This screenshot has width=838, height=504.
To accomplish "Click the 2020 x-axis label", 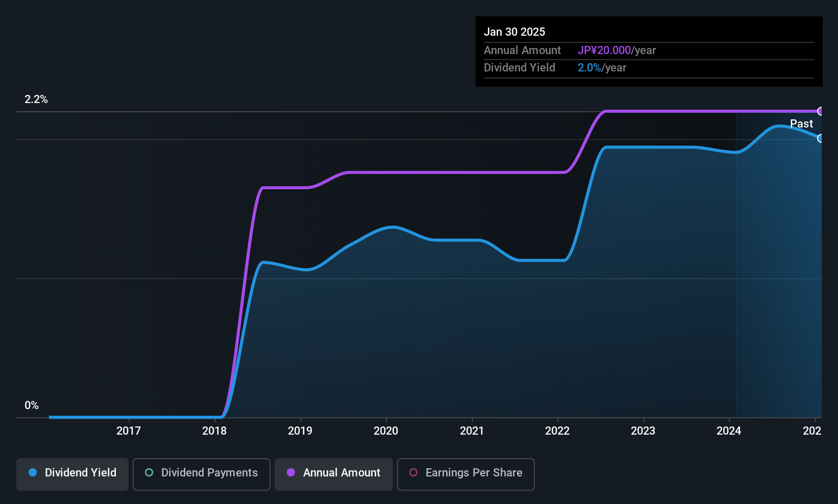I will click(x=386, y=431).
